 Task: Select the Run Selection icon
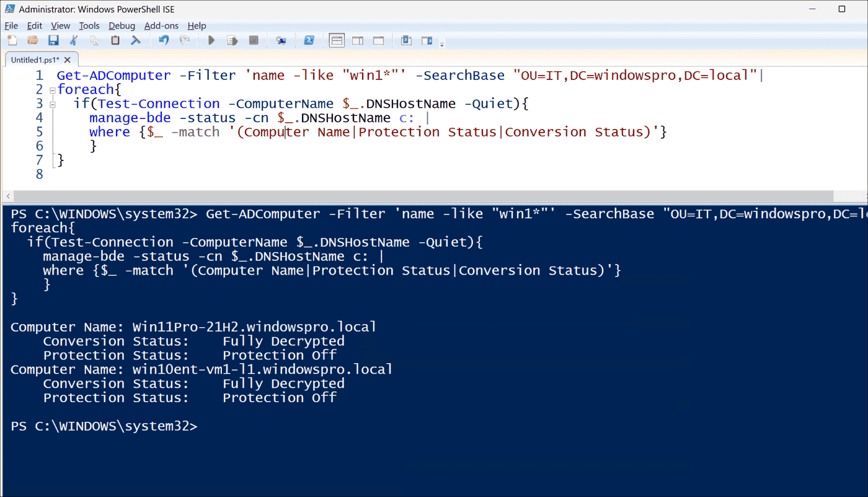(232, 40)
